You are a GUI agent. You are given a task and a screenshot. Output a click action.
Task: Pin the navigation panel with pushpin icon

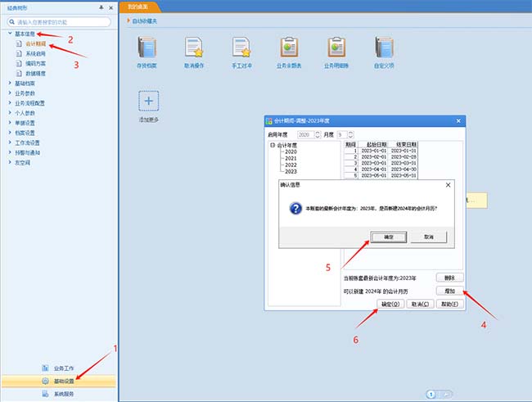pyautogui.click(x=101, y=7)
